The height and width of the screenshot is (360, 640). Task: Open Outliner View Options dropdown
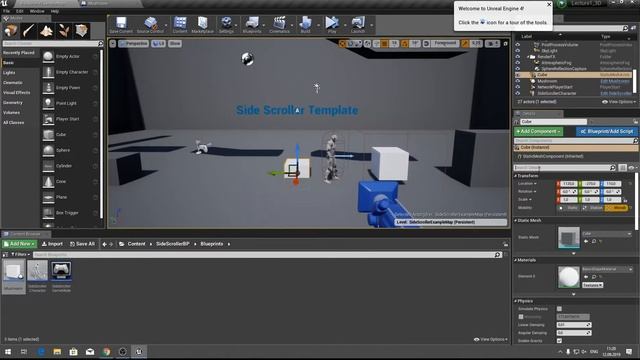pyautogui.click(x=619, y=102)
